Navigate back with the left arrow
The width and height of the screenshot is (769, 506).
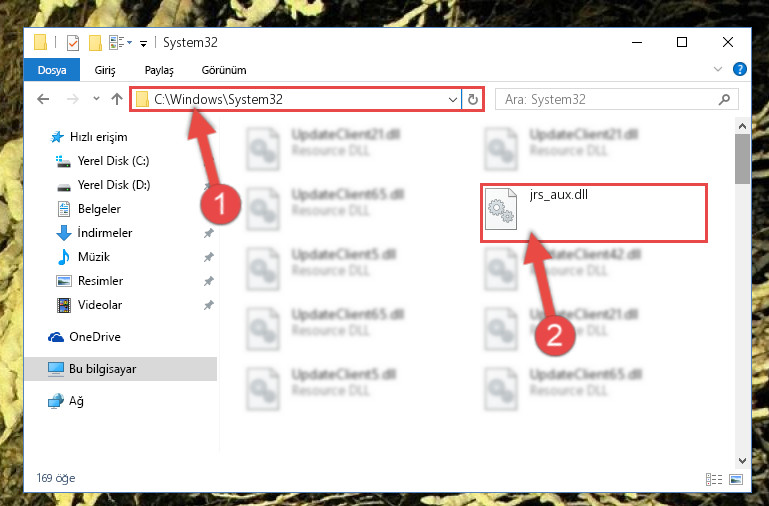point(43,100)
